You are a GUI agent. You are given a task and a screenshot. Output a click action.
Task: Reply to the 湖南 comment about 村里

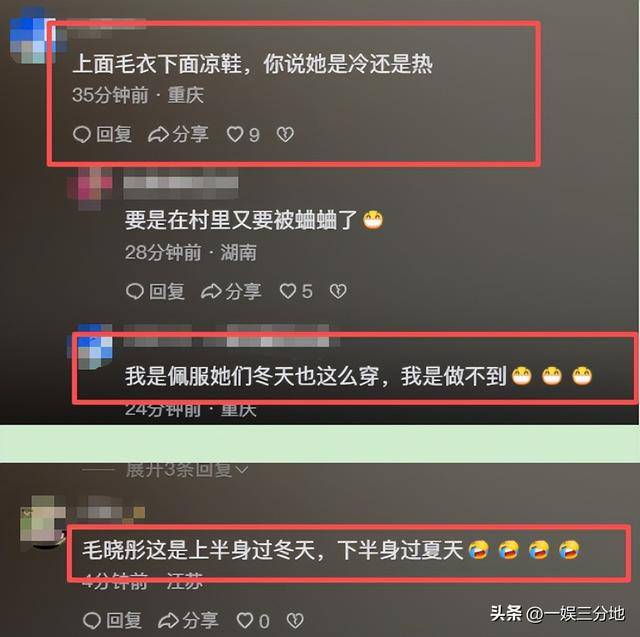155,291
